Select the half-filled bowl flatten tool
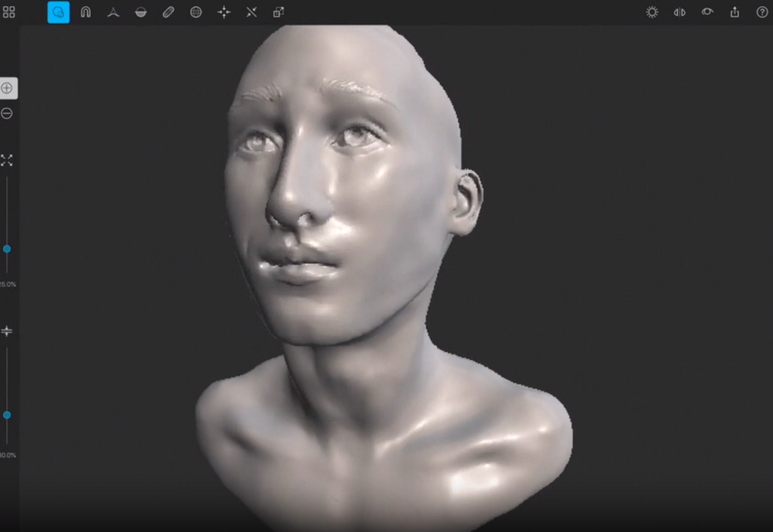The width and height of the screenshot is (773, 532). [x=141, y=12]
